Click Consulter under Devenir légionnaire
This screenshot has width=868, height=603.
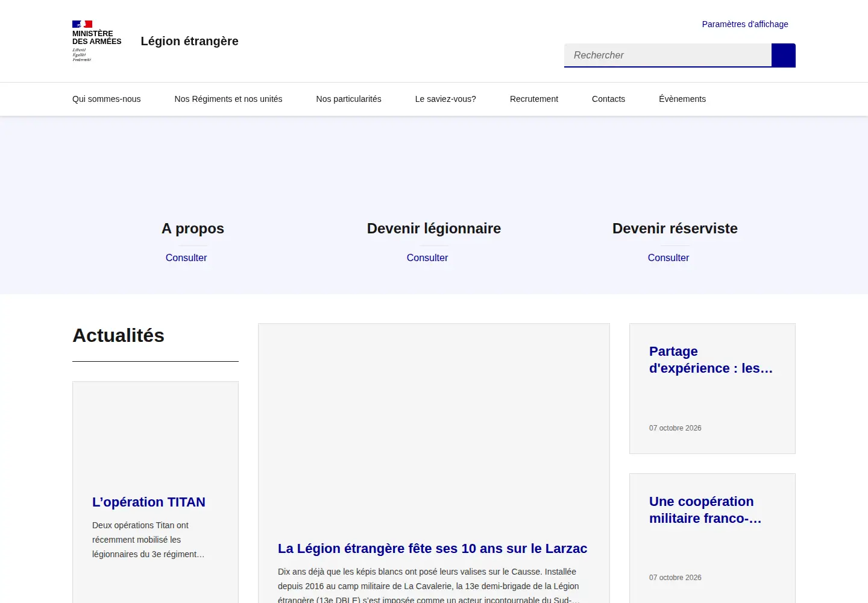click(427, 257)
